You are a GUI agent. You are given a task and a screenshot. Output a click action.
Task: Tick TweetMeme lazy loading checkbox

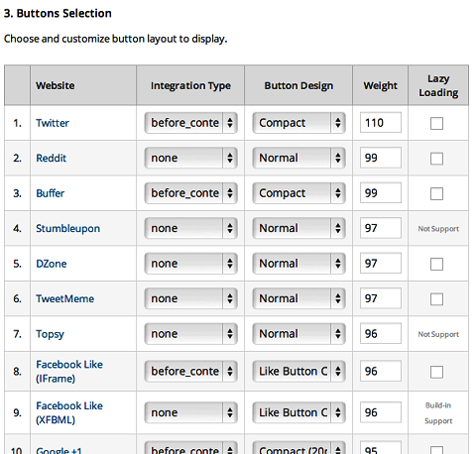[436, 299]
